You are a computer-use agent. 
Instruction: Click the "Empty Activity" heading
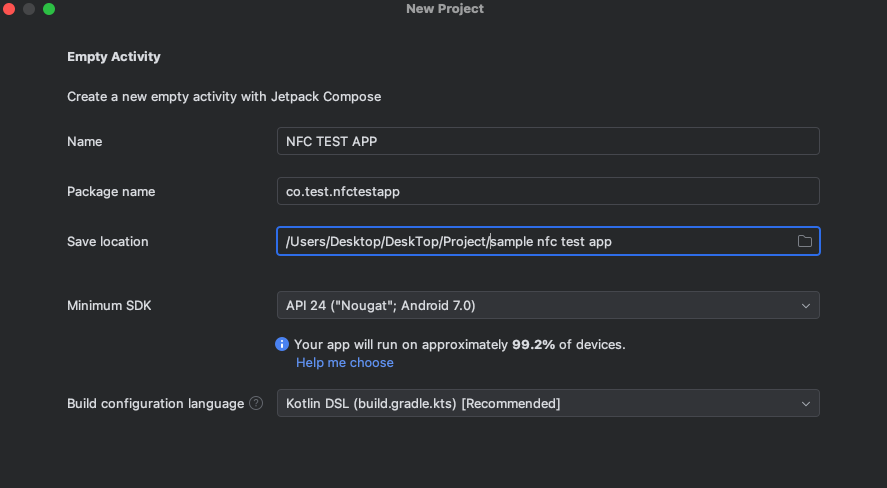pyautogui.click(x=113, y=57)
